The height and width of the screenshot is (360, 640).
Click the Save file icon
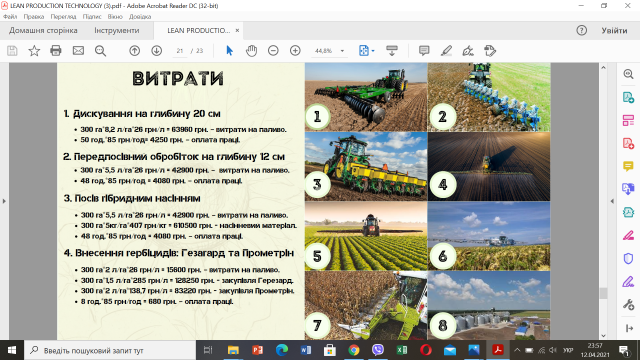point(12,51)
